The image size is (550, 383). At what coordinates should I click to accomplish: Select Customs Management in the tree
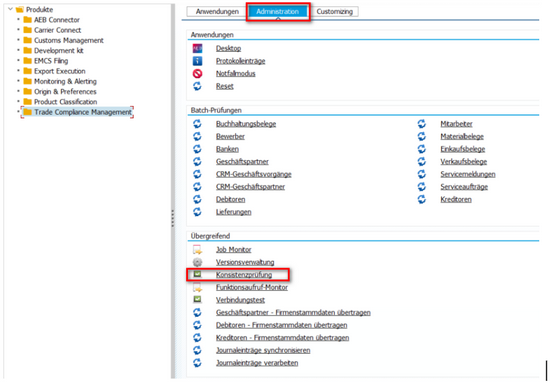[x=68, y=40]
